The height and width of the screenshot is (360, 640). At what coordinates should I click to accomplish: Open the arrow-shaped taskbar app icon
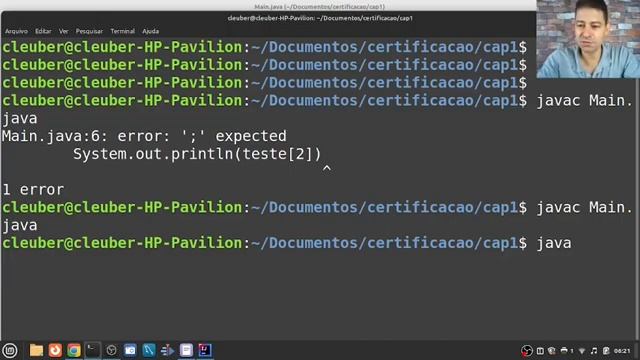tap(167, 350)
